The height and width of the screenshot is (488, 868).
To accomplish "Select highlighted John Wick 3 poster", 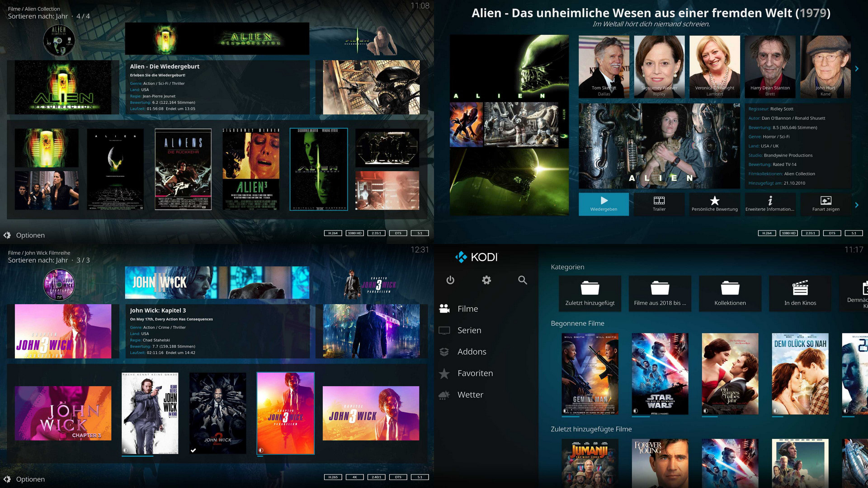I will [286, 413].
